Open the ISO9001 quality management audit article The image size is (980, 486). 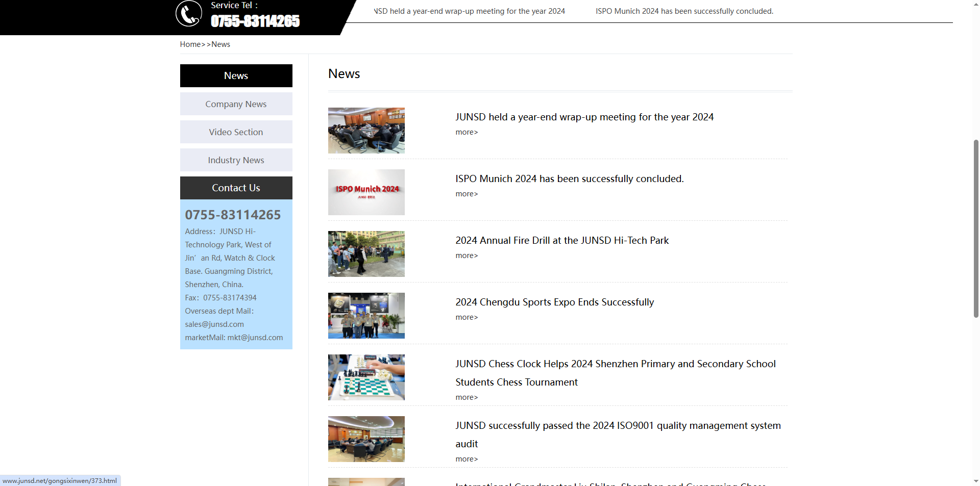coord(618,434)
